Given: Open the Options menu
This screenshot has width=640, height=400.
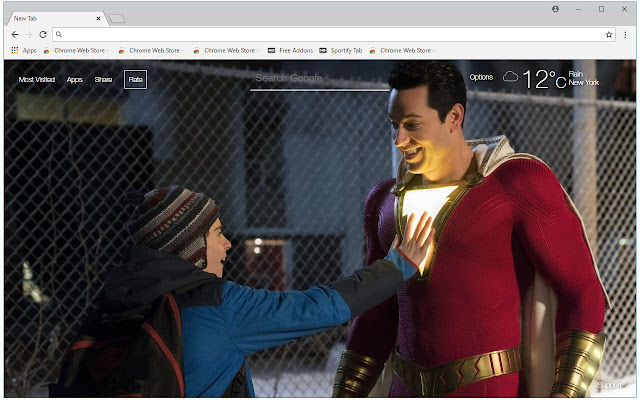Looking at the screenshot, I should point(481,77).
